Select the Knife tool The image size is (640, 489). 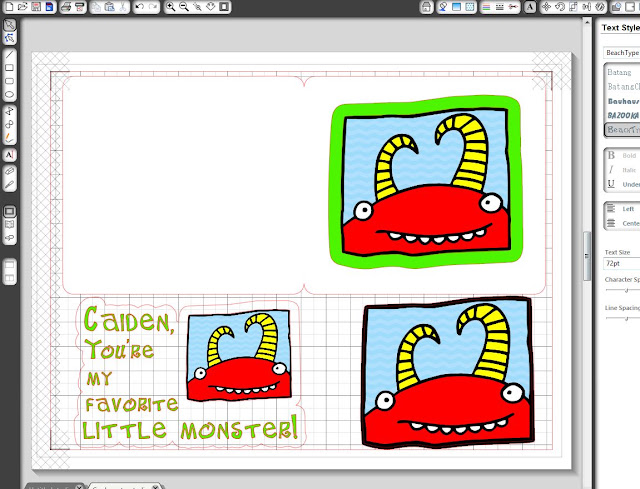pyautogui.click(x=9, y=185)
